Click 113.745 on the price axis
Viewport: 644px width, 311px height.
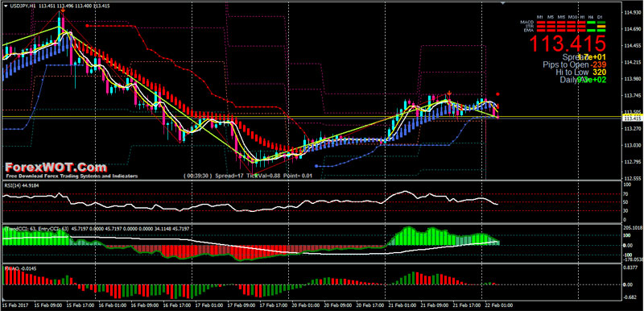tap(632, 95)
